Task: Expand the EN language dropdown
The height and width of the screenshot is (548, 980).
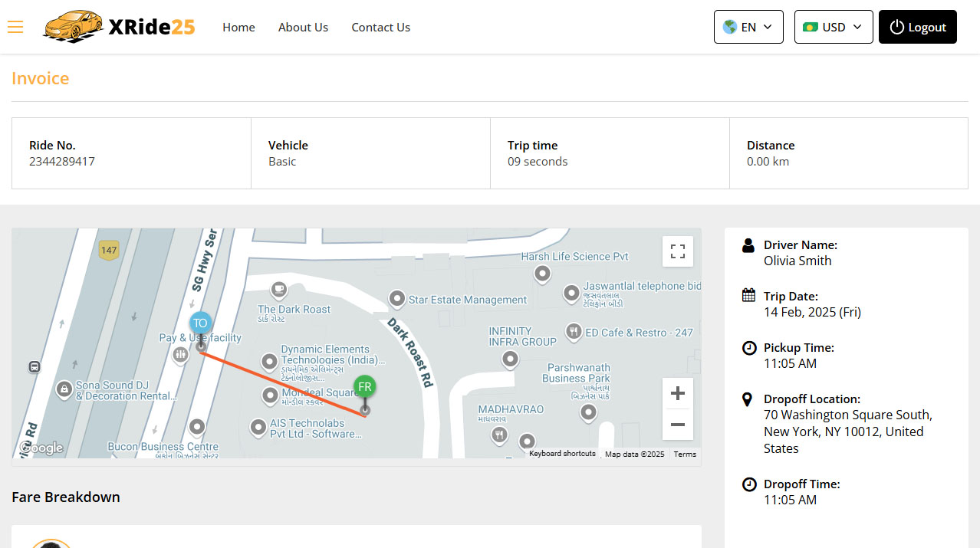Action: click(748, 27)
